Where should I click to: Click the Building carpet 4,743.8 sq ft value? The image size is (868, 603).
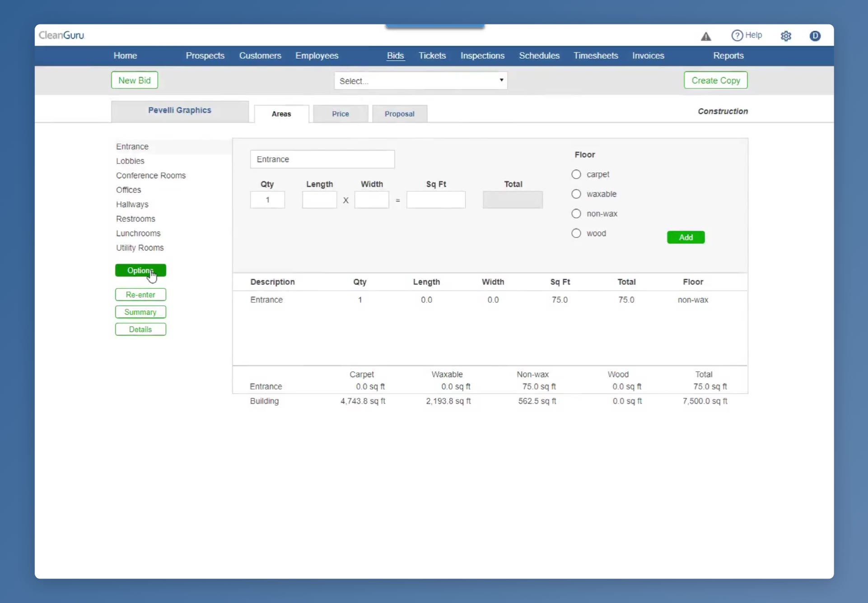pyautogui.click(x=363, y=401)
